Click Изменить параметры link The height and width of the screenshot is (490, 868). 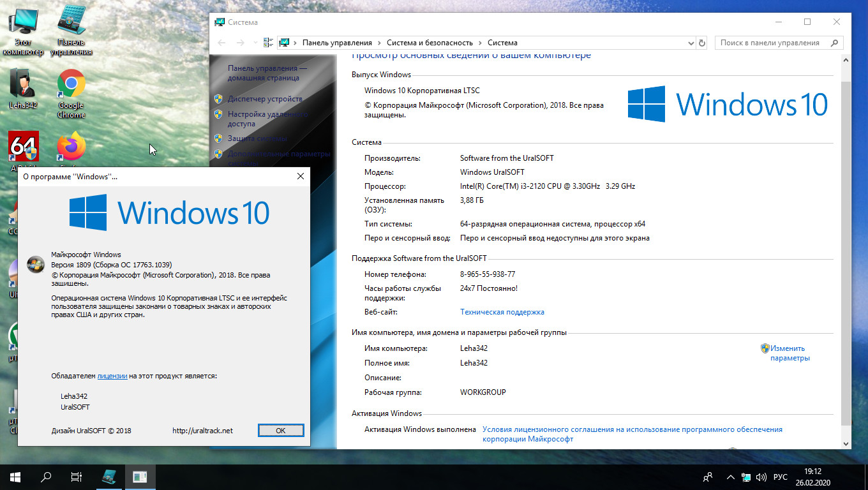(789, 353)
